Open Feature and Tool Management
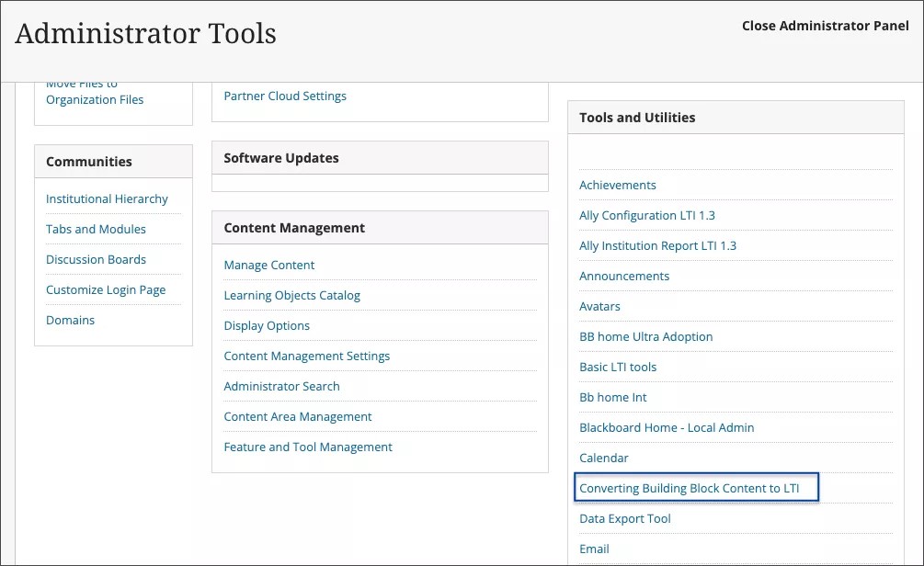This screenshot has height=566, width=924. [308, 447]
